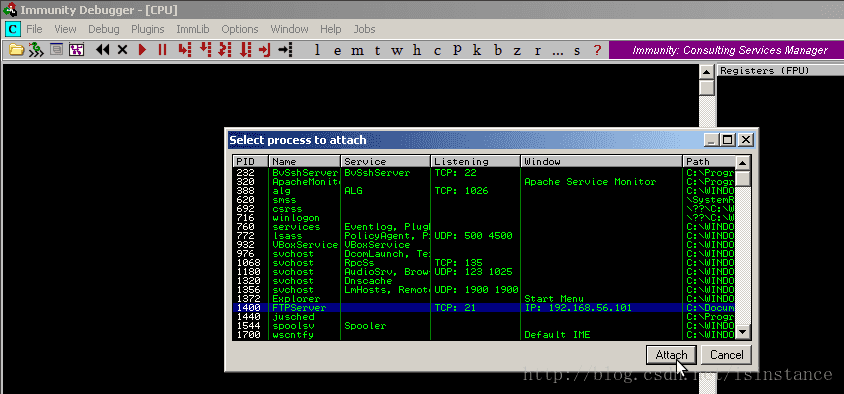Click process list scrollbar up arrow
Image resolution: width=844 pixels, height=394 pixels.
coord(743,163)
